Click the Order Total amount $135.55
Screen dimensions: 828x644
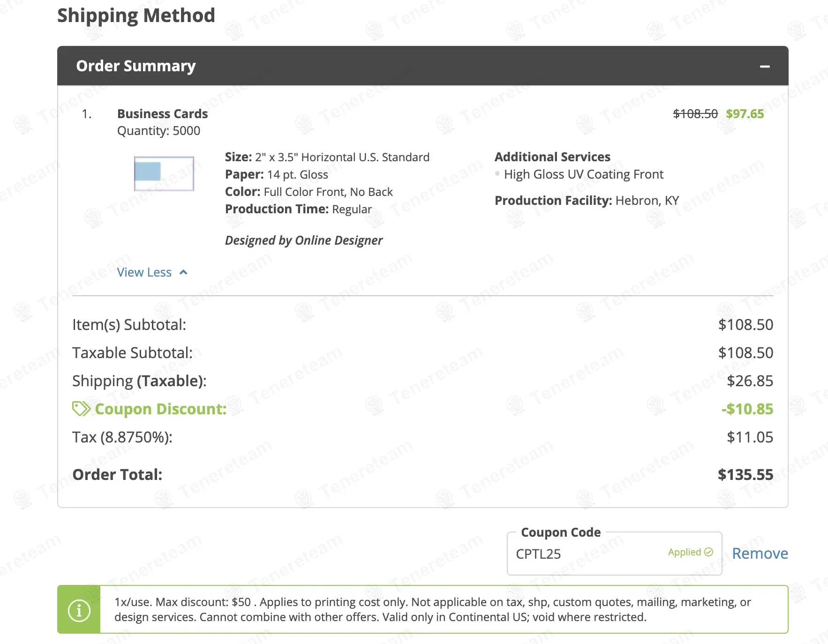(x=745, y=475)
